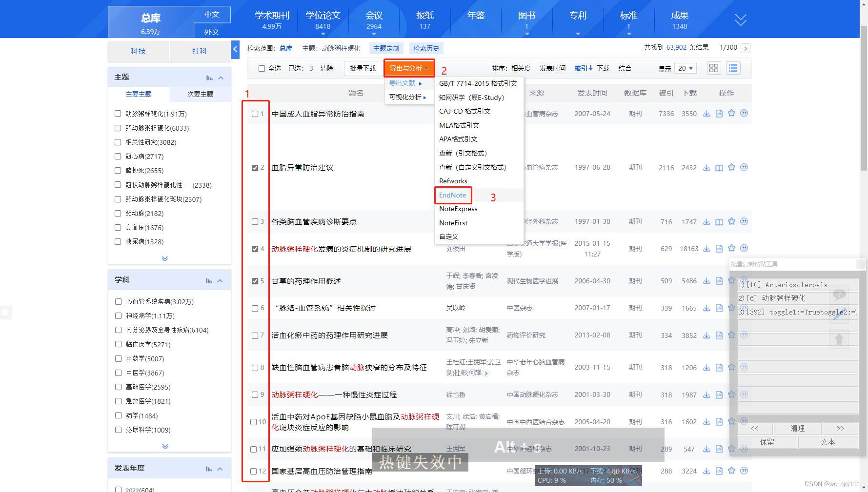
Task: Download the 血脂异常防治建议 article
Action: pyautogui.click(x=707, y=168)
